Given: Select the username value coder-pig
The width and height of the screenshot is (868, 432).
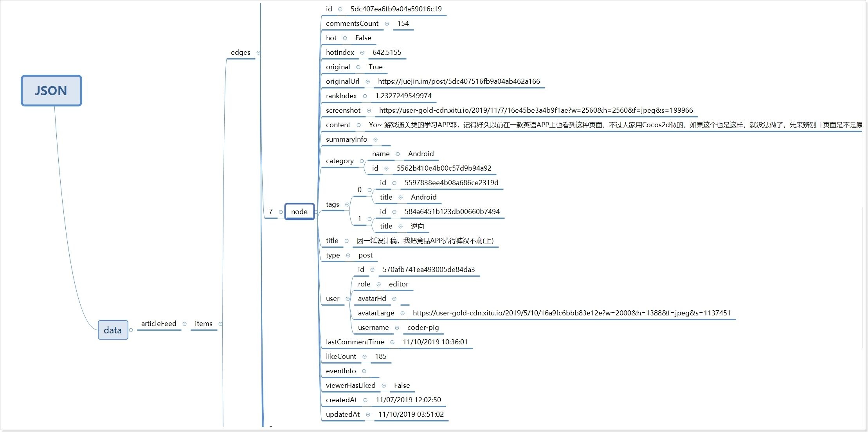Looking at the screenshot, I should [x=423, y=328].
